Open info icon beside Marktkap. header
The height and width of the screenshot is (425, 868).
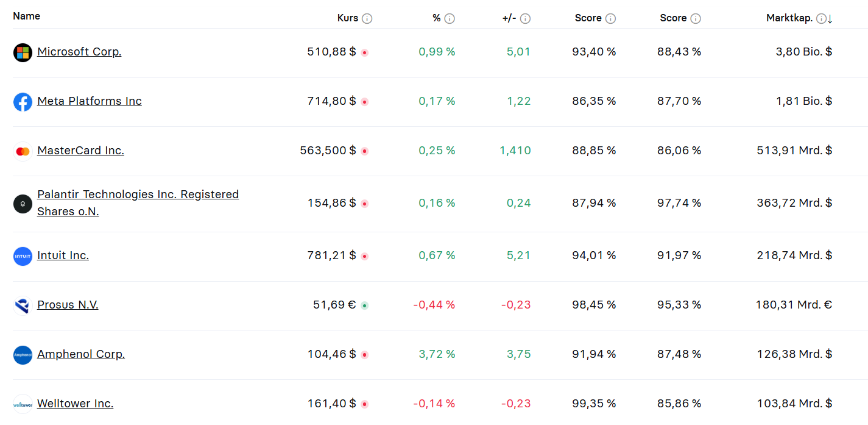pyautogui.click(x=821, y=19)
